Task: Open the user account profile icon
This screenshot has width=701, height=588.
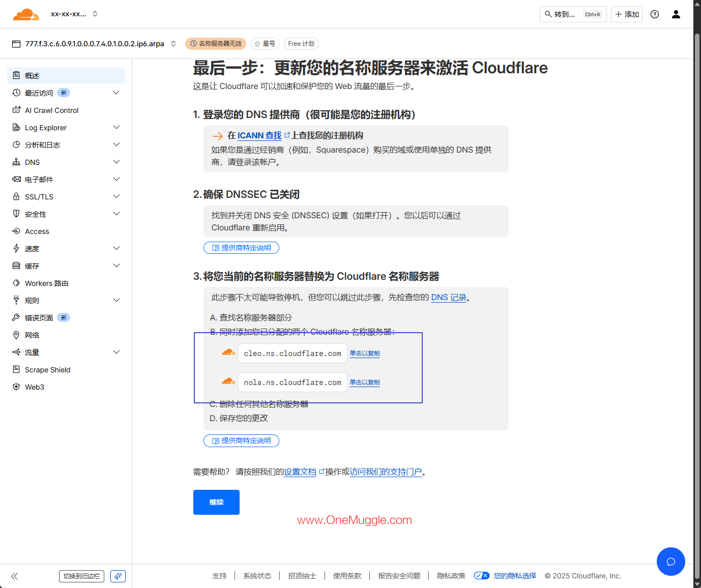Action: pyautogui.click(x=676, y=14)
